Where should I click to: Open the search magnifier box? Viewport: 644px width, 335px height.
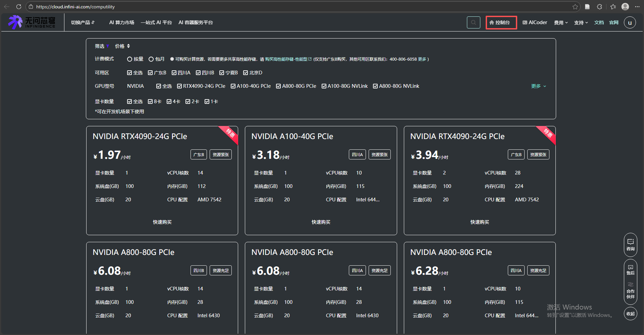473,22
